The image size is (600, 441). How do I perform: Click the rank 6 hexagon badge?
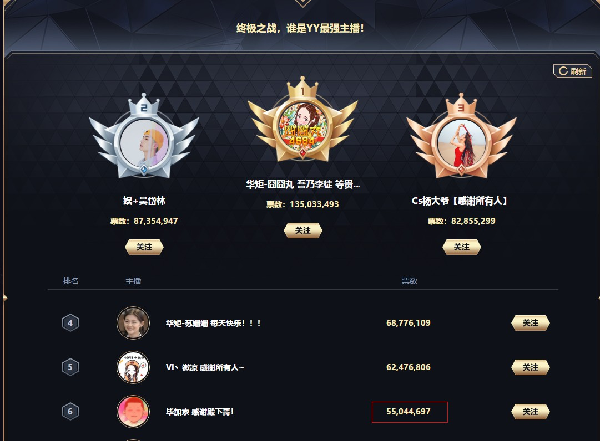coord(70,412)
